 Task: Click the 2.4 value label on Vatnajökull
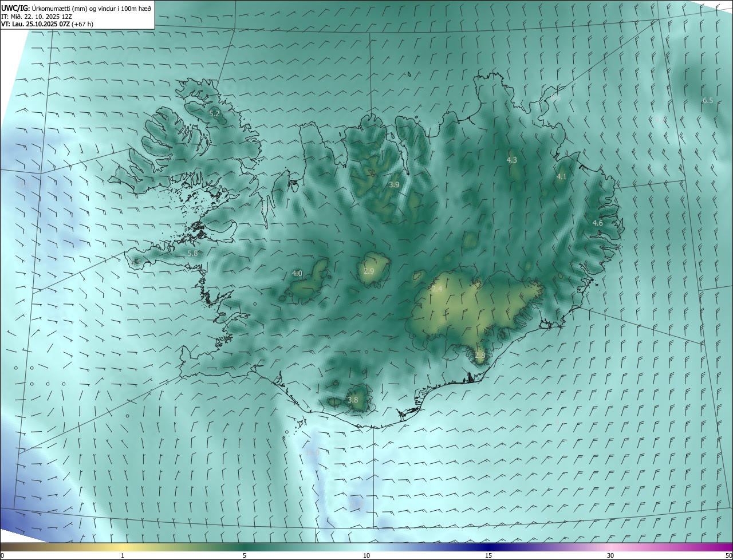pos(437,290)
